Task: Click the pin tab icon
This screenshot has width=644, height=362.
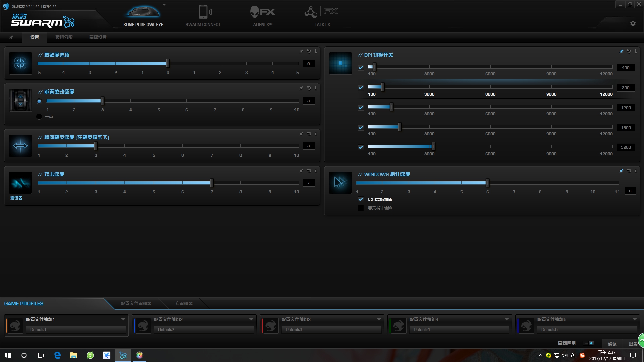Action: pos(11,37)
